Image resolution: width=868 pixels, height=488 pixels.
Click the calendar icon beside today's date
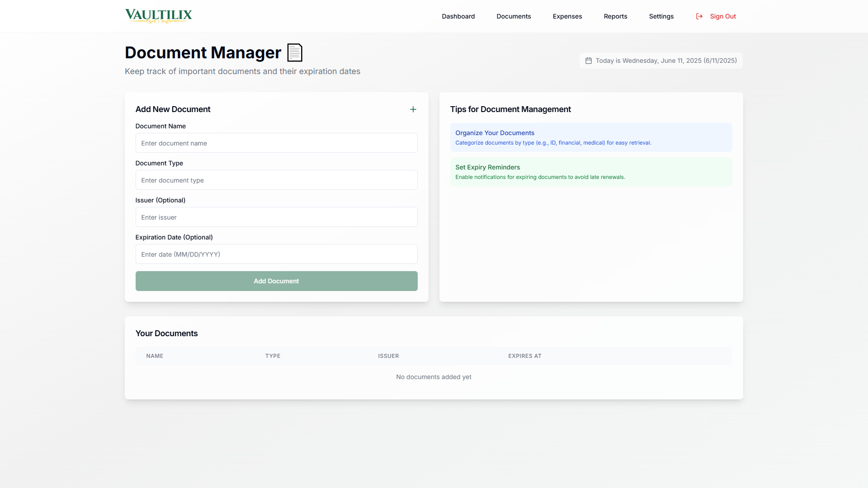pyautogui.click(x=589, y=61)
